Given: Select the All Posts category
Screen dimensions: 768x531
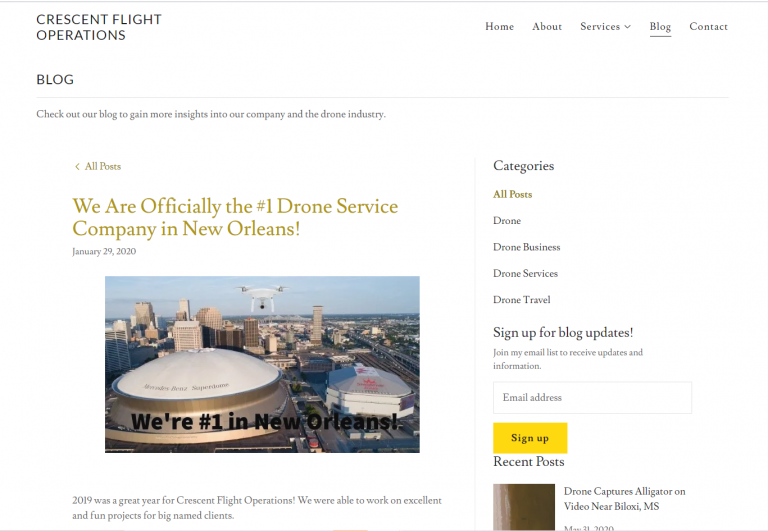Looking at the screenshot, I should [x=512, y=194].
